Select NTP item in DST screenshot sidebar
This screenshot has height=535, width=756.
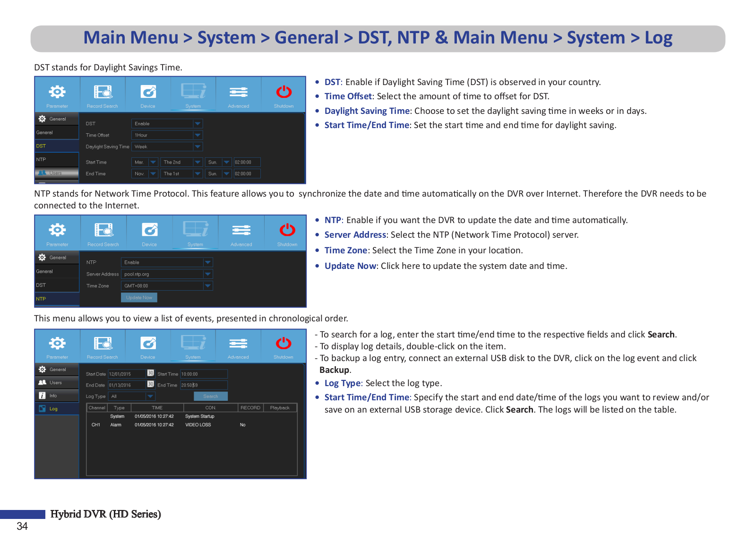[x=57, y=159]
